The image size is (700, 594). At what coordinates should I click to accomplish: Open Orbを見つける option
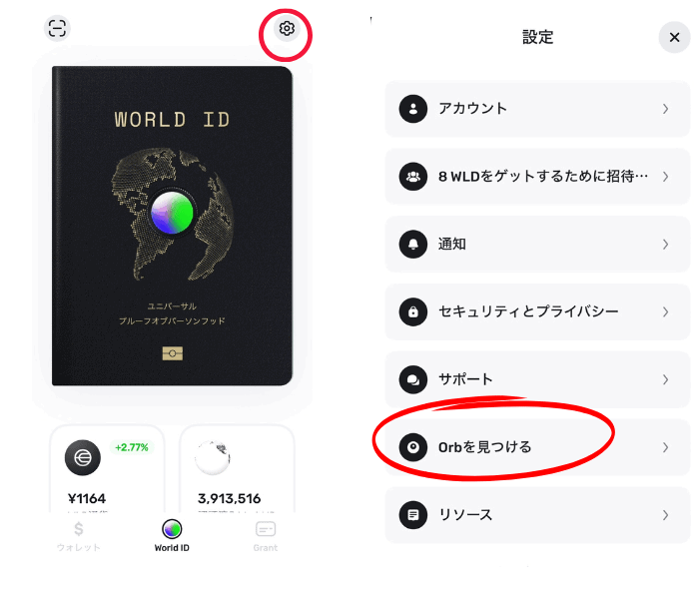point(537,447)
